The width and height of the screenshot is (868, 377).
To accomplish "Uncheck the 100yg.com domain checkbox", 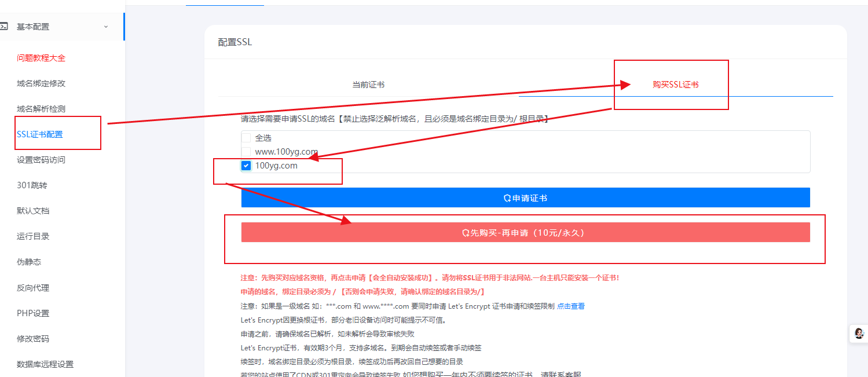I will point(246,166).
